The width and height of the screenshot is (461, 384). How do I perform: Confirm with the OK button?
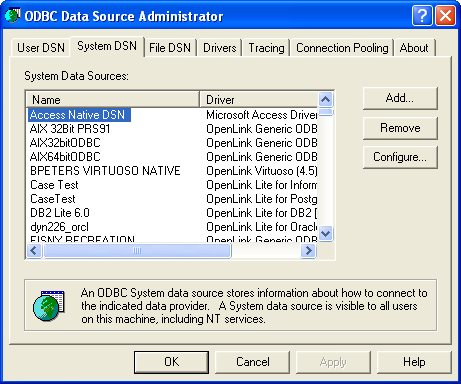pos(172,362)
